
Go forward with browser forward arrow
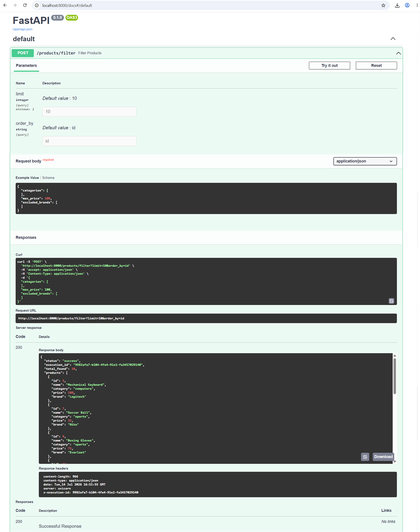point(15,5)
